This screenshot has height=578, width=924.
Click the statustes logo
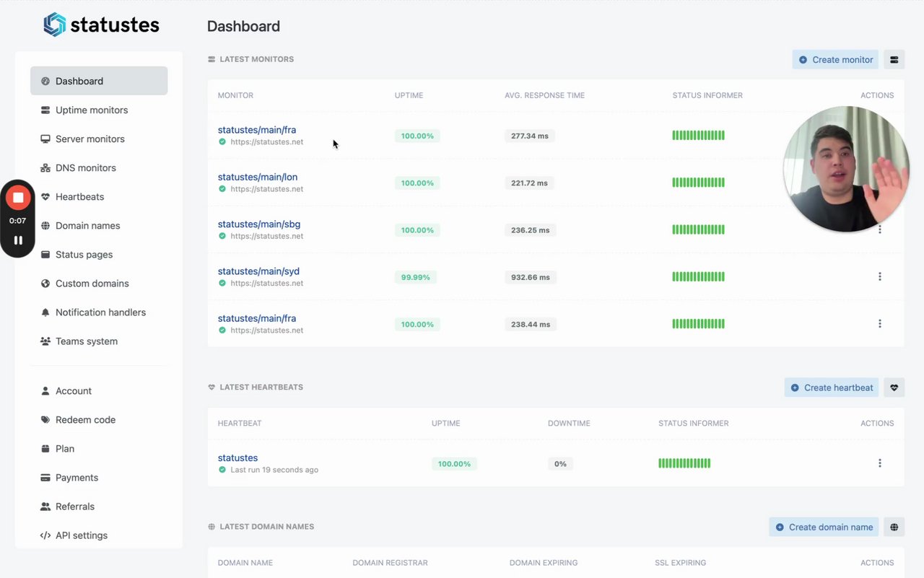point(101,25)
